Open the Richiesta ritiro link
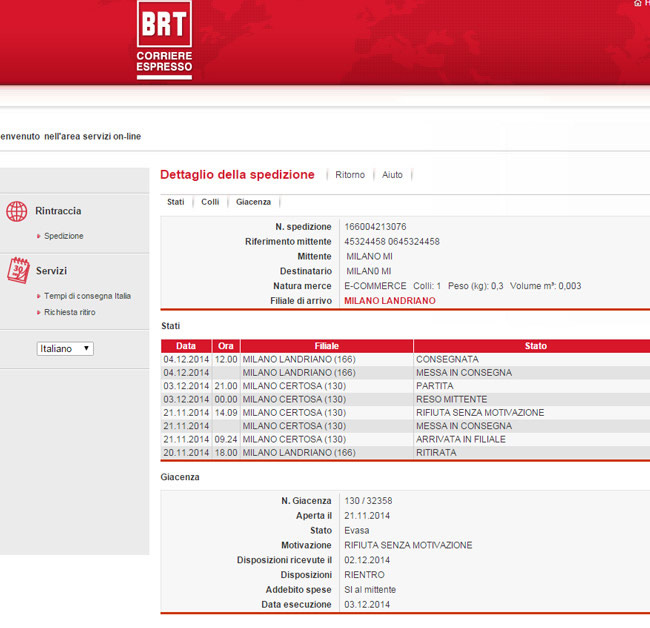The image size is (650, 628). [69, 312]
